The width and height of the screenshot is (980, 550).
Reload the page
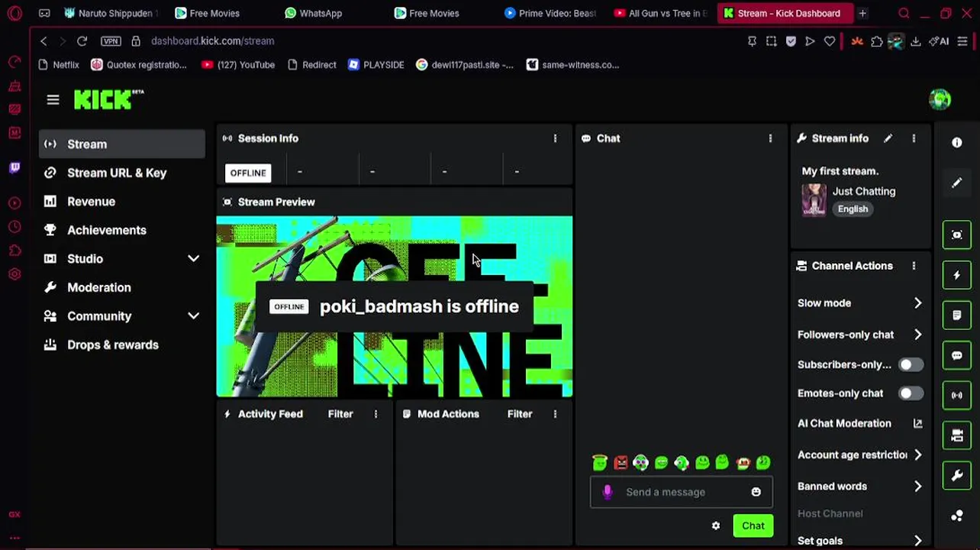click(82, 41)
